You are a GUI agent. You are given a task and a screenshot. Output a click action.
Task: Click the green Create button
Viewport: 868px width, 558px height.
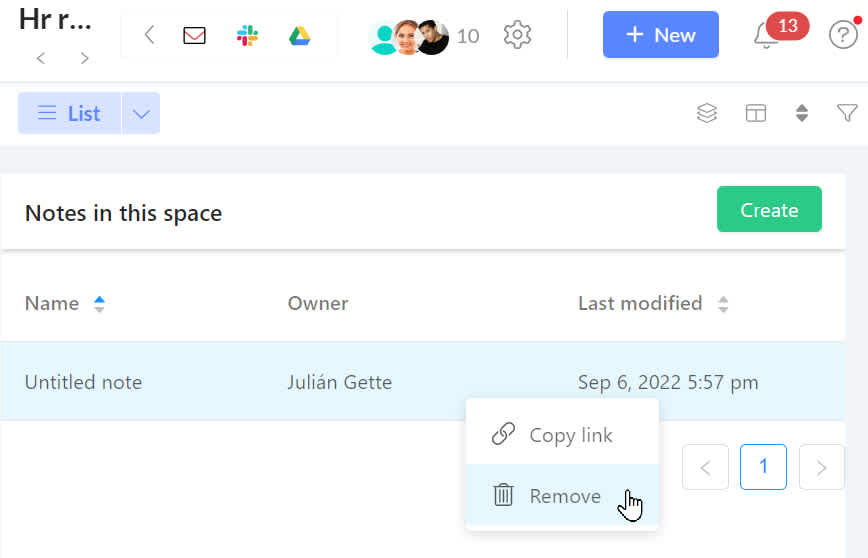[769, 209]
